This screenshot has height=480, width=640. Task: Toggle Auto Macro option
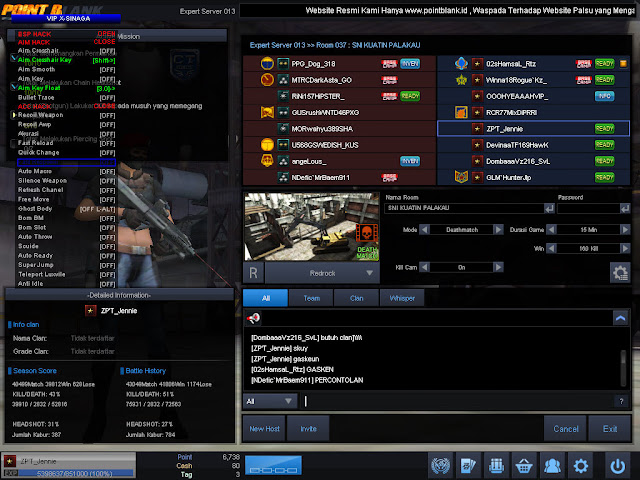(x=67, y=171)
